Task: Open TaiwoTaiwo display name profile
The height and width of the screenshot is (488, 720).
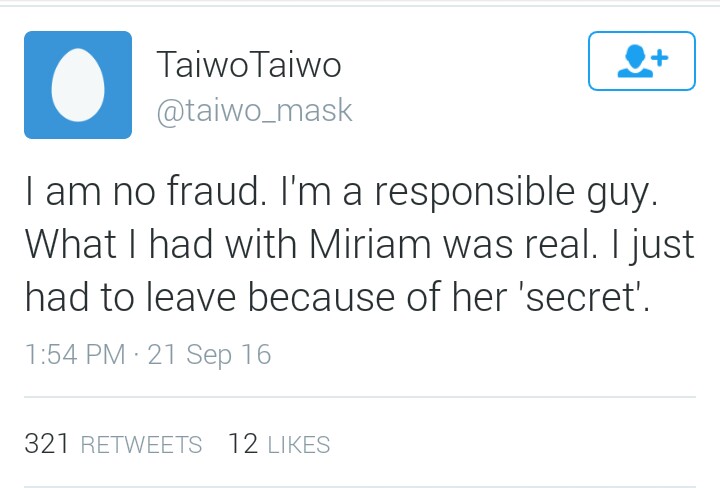Action: coord(249,65)
